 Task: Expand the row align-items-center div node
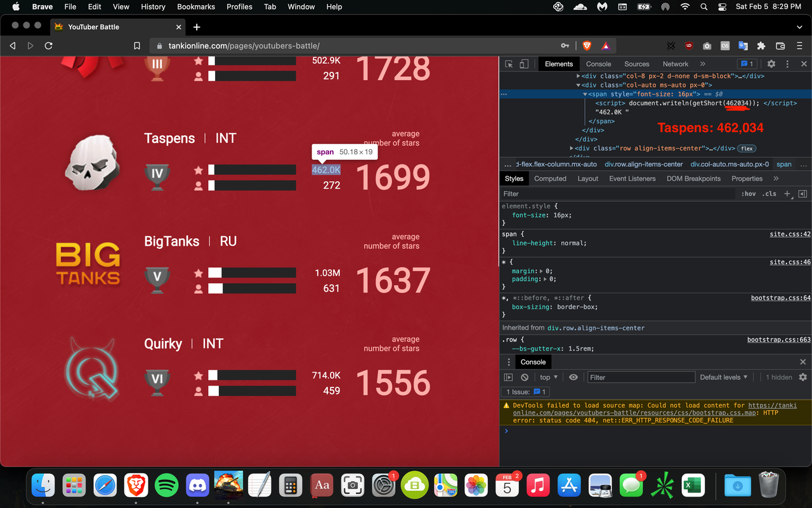tap(572, 149)
